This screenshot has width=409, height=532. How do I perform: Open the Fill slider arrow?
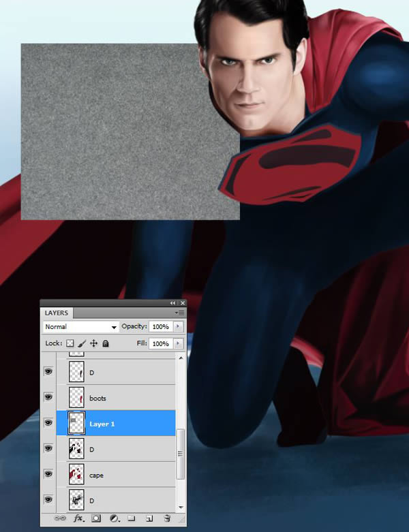tap(178, 343)
